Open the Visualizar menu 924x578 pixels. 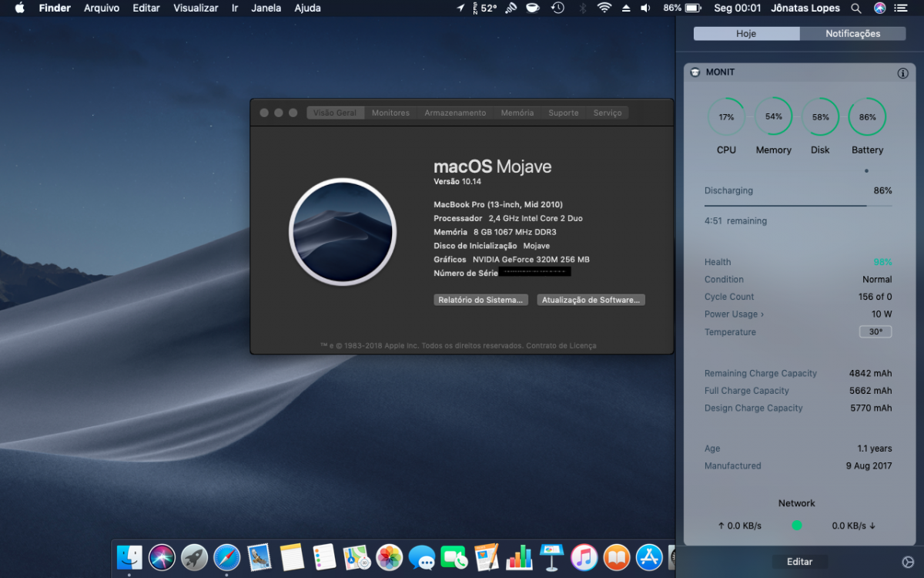coord(196,8)
